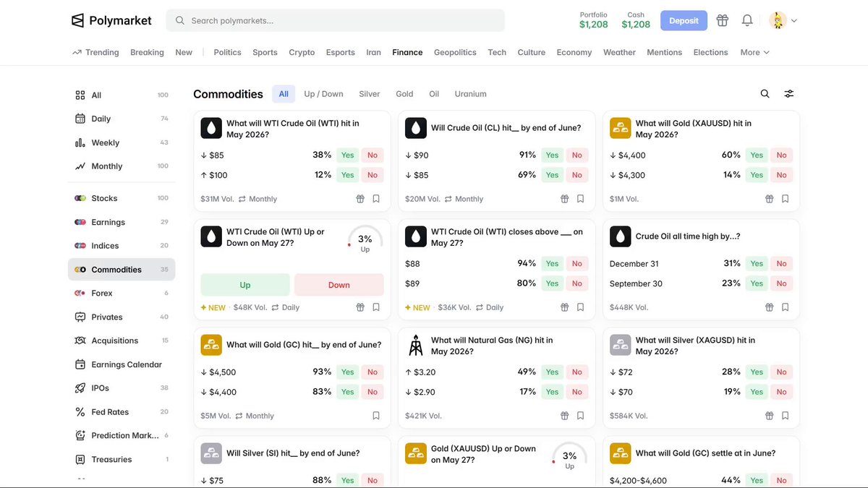Screen dimensions: 868x488
Task: Click the Deposit button
Action: point(684,20)
